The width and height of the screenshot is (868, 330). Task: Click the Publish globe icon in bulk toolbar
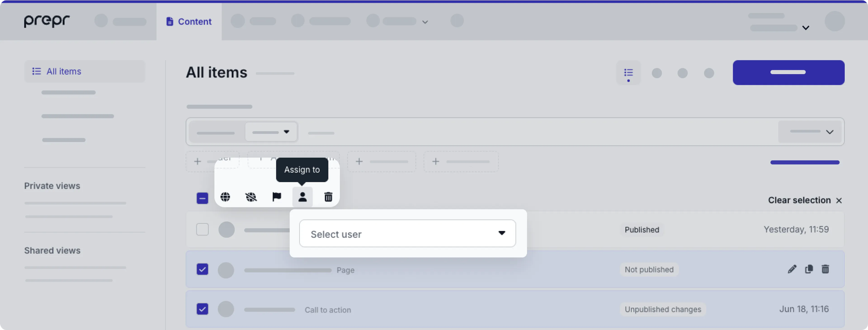coord(225,197)
